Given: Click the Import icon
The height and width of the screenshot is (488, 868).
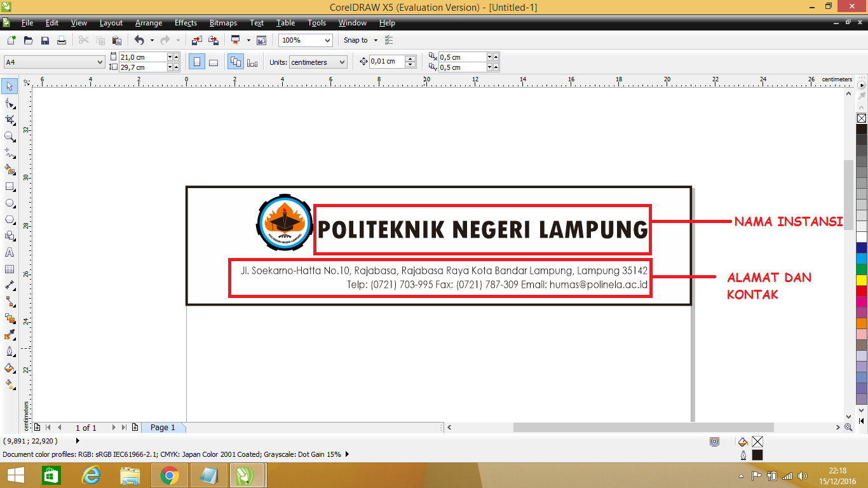Looking at the screenshot, I should pos(197,40).
